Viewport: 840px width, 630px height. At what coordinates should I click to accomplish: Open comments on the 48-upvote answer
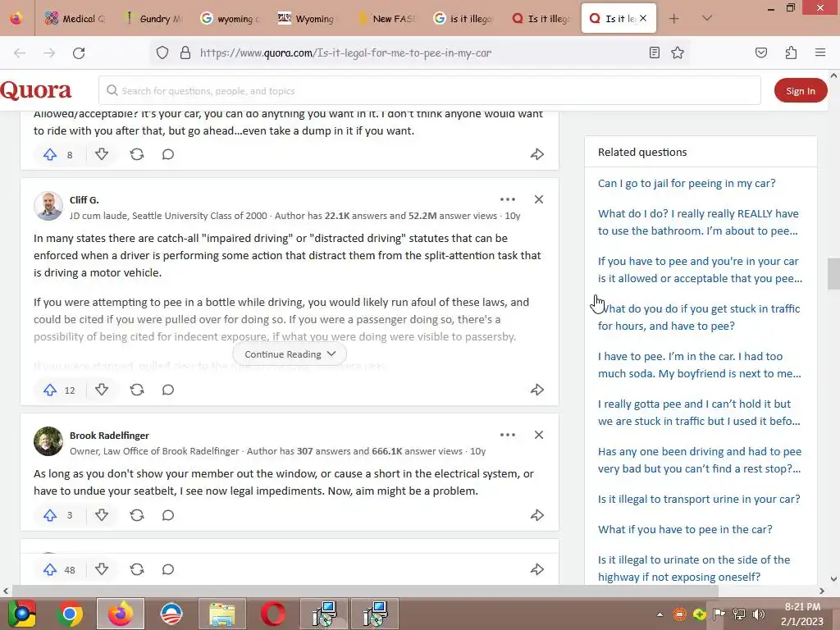coord(168,569)
